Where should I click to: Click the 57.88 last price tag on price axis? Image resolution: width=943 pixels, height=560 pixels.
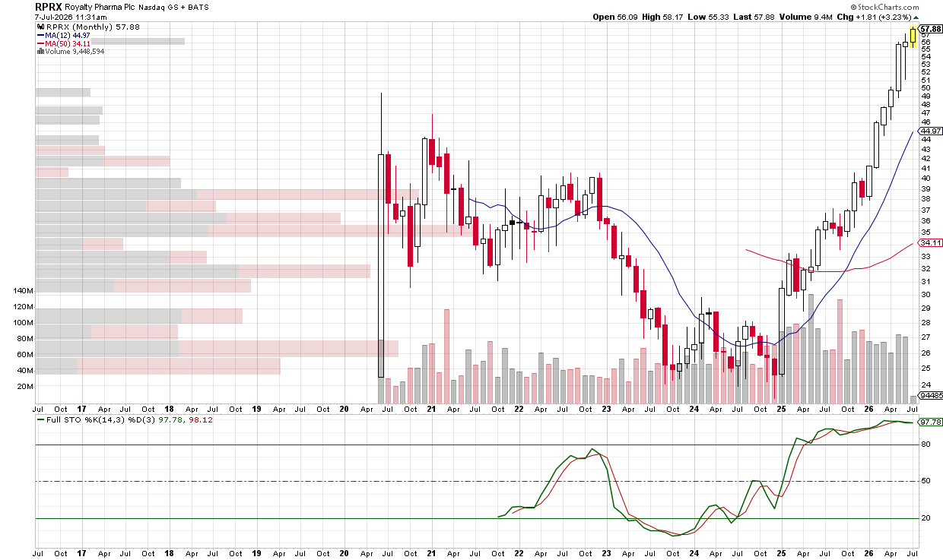(931, 28)
